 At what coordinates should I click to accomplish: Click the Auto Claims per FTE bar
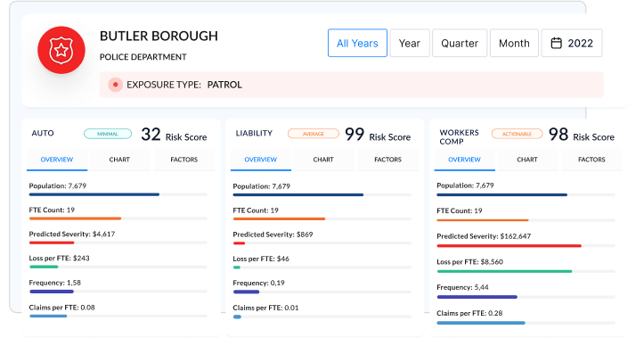pos(48,317)
